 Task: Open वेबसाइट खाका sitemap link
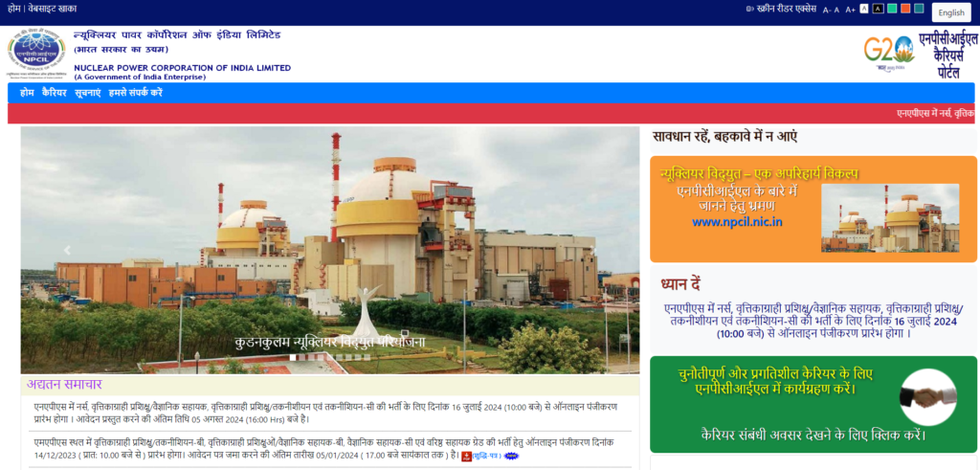click(53, 9)
